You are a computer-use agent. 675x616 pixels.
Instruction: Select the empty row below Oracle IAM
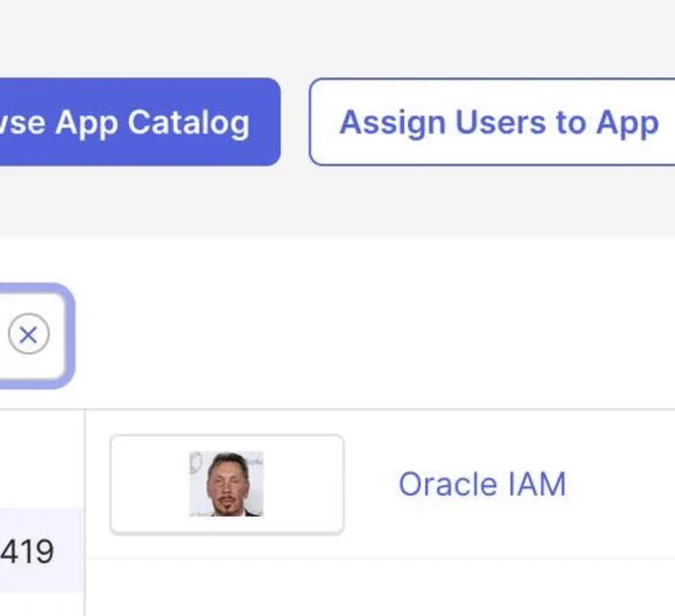pyautogui.click(x=380, y=587)
